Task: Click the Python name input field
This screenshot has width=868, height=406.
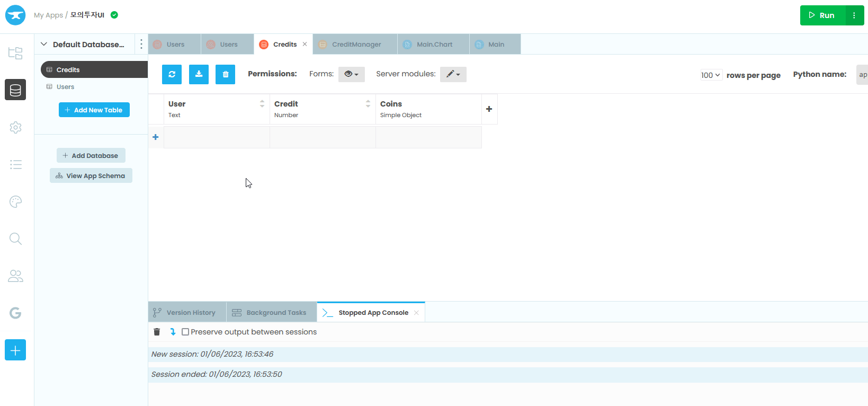Action: pyautogui.click(x=862, y=75)
